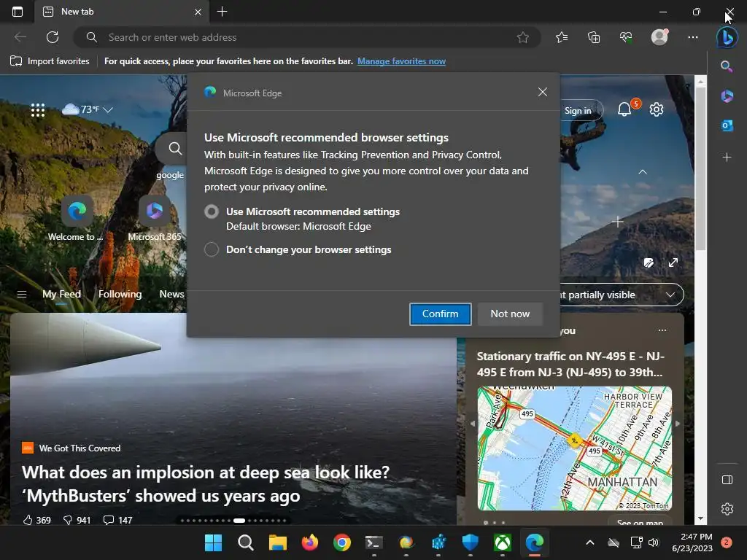
Task: Expand the weather 73°F dropdown
Action: (108, 110)
